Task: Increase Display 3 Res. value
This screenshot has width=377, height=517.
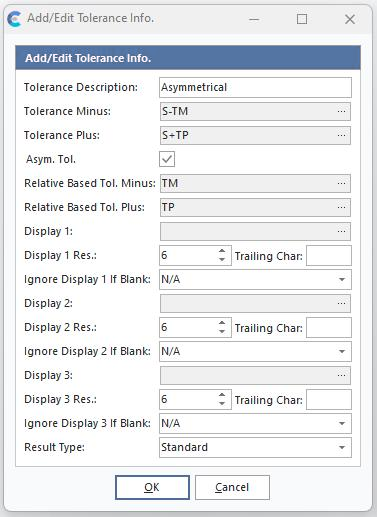Action: pos(222,395)
